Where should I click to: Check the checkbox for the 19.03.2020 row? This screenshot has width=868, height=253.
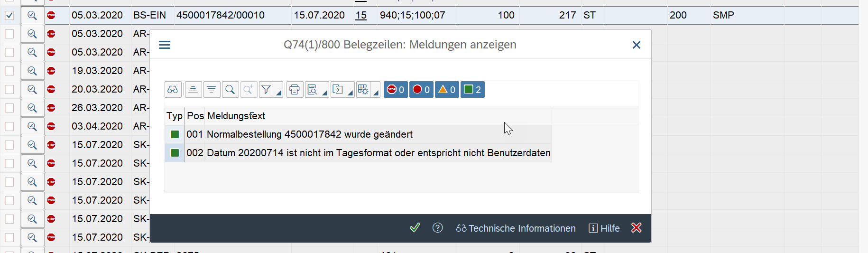(9, 71)
